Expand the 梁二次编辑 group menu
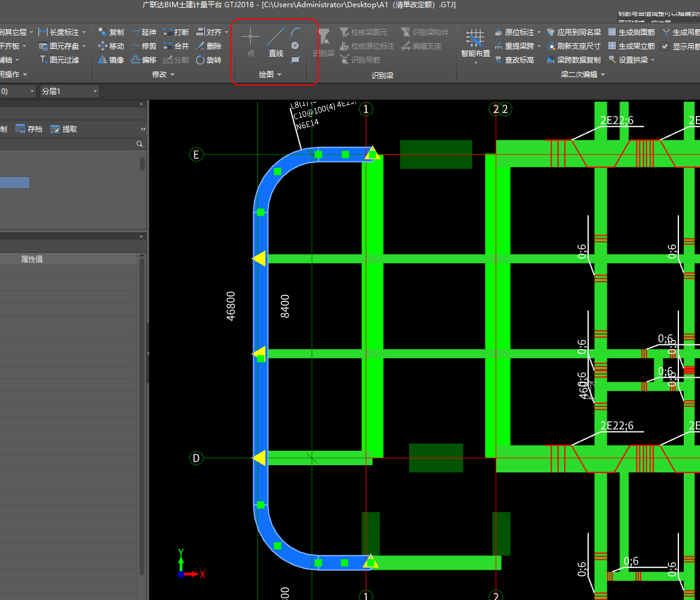 [583, 75]
